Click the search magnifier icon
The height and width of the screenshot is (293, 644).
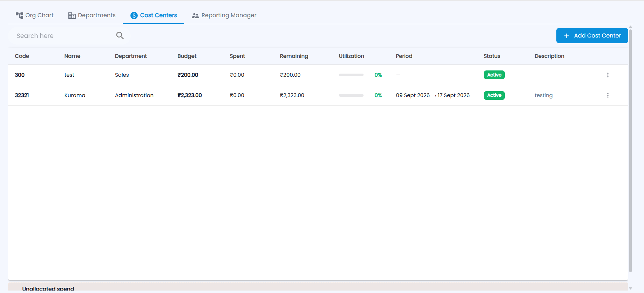(120, 35)
